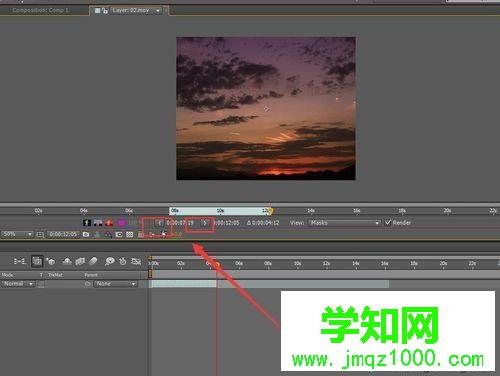Click the Set In point button
The image size is (500, 376).
(x=159, y=223)
